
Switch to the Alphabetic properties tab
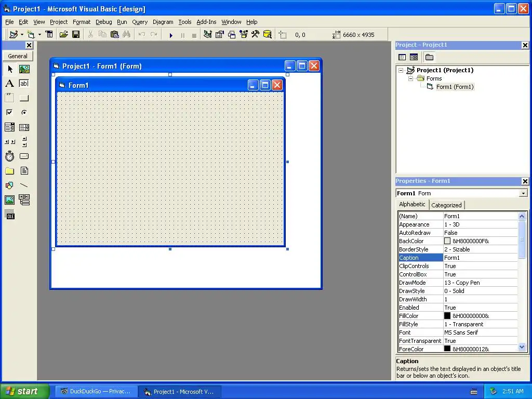click(x=412, y=204)
